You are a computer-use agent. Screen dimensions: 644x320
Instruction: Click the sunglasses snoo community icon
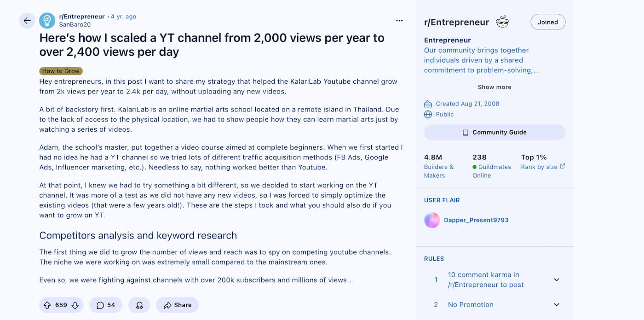pyautogui.click(x=502, y=22)
